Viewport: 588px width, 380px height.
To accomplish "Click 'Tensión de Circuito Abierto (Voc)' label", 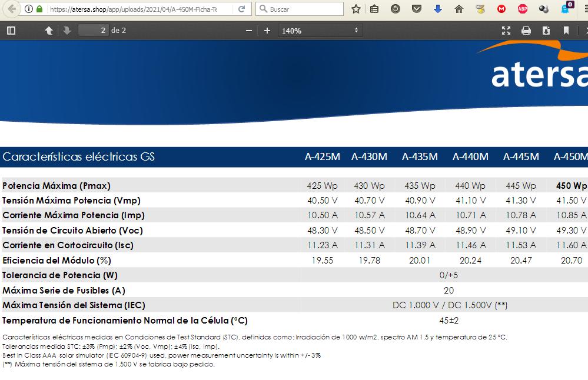I will coord(73,231).
